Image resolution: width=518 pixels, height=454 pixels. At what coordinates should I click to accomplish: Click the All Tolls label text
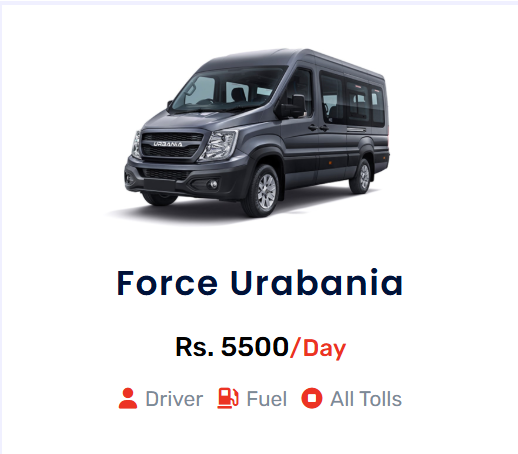[366, 399]
